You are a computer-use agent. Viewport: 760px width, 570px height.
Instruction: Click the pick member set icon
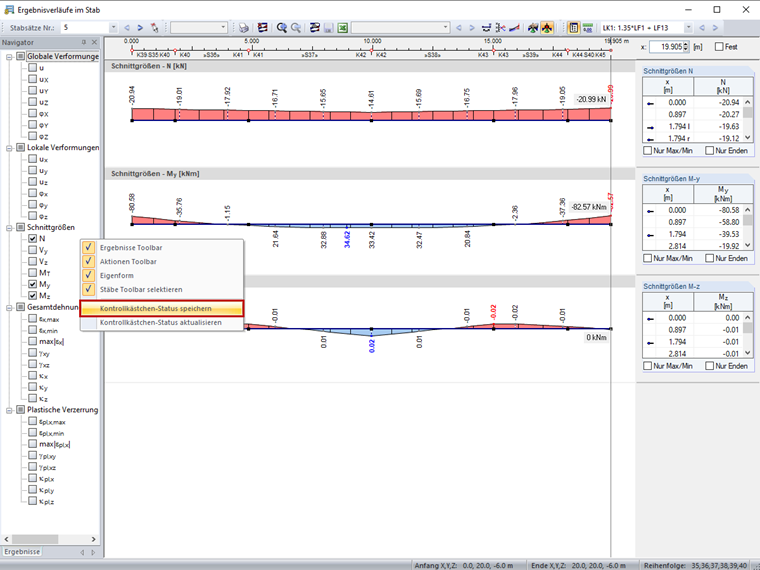pyautogui.click(x=154, y=28)
